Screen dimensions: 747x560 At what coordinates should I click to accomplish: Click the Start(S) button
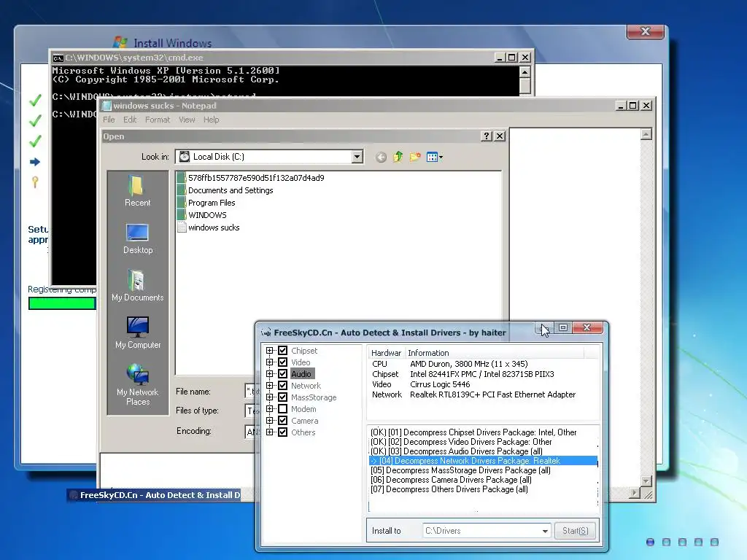point(575,531)
